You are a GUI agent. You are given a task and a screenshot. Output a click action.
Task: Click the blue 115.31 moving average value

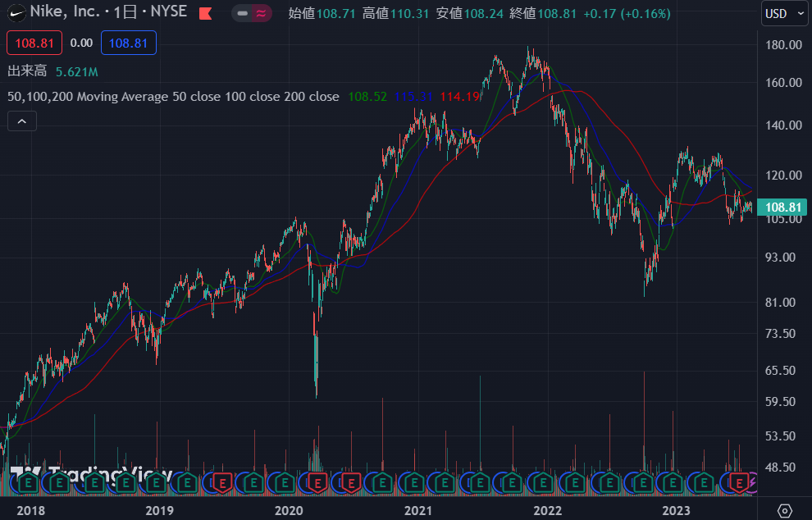tap(413, 97)
